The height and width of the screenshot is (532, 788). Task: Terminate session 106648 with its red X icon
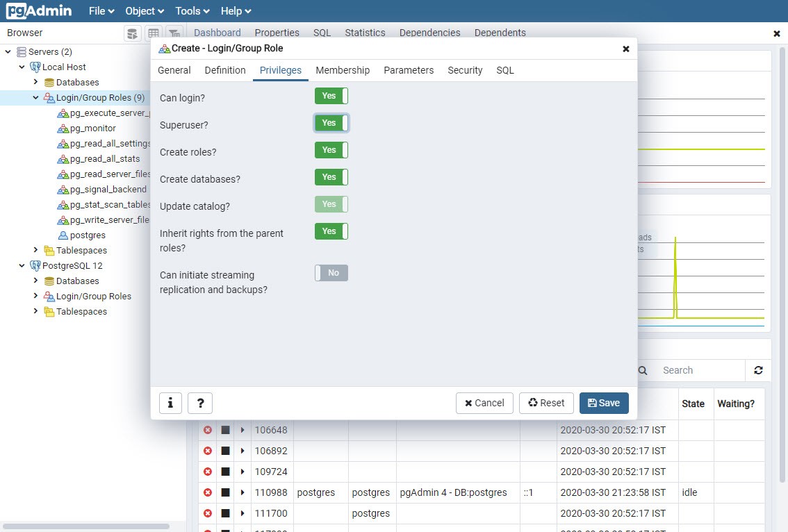208,430
